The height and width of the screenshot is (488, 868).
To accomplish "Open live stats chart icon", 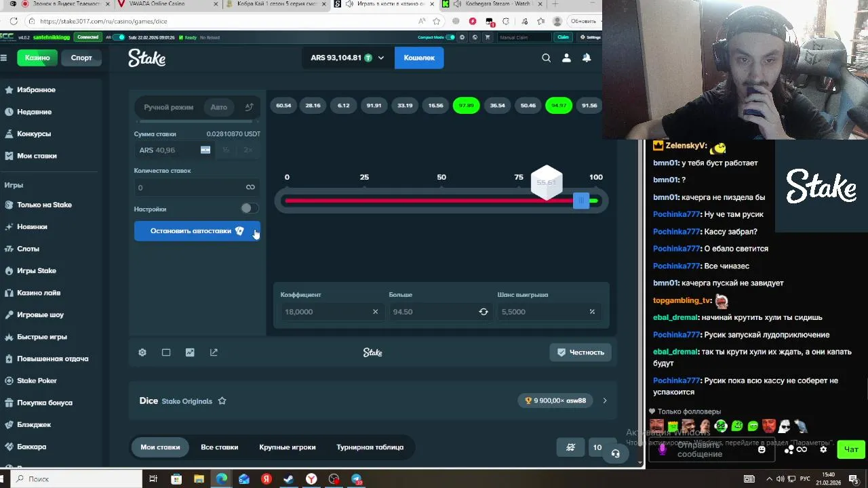I will (x=190, y=352).
